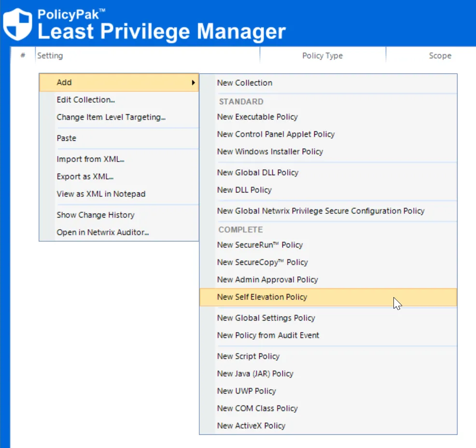476x448 pixels.
Task: Choose New Executable Policy
Action: pos(257,117)
